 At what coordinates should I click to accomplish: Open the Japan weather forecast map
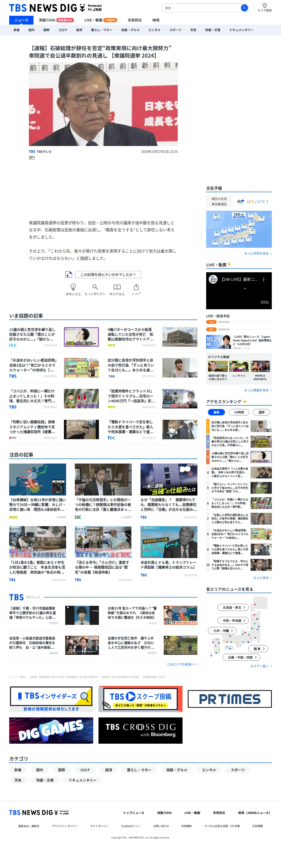(x=239, y=229)
